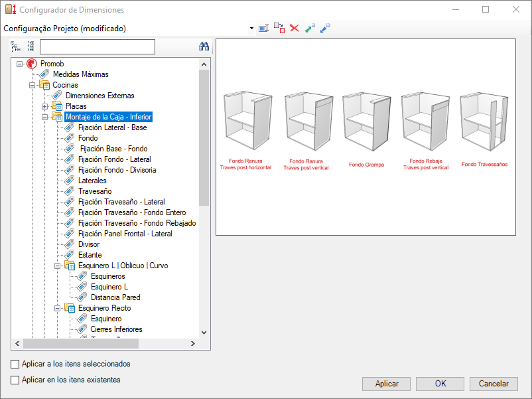Enable Aplicar en los itens existentes
The width and height of the screenshot is (532, 399).
15,380
